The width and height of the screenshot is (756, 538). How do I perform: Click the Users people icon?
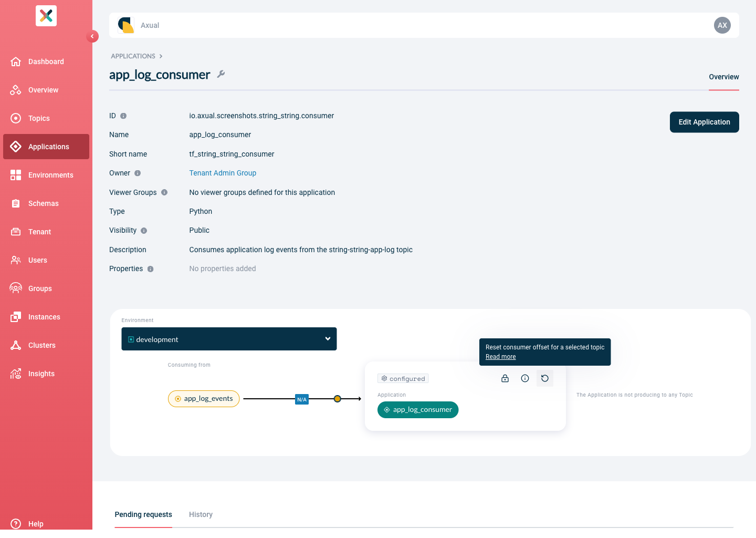click(16, 260)
